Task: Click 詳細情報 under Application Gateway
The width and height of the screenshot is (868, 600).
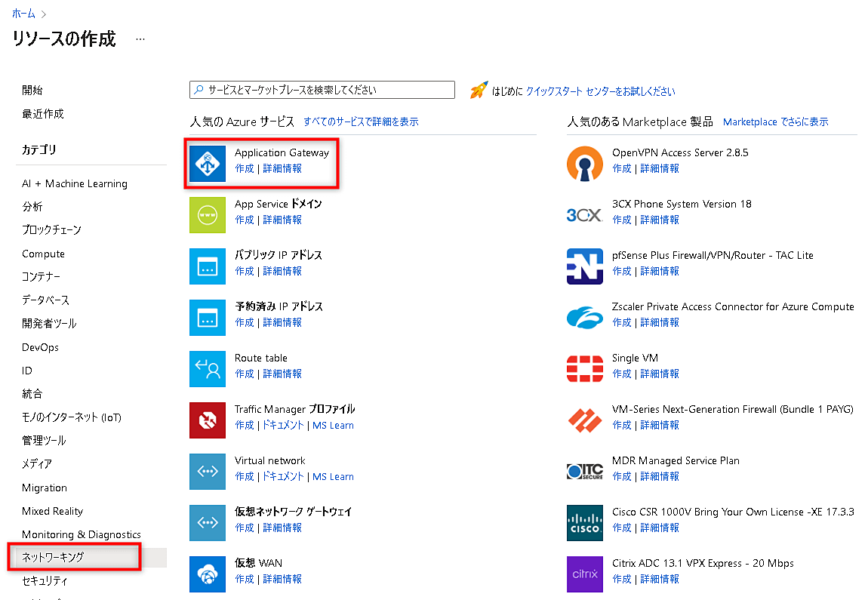Action: [x=282, y=168]
